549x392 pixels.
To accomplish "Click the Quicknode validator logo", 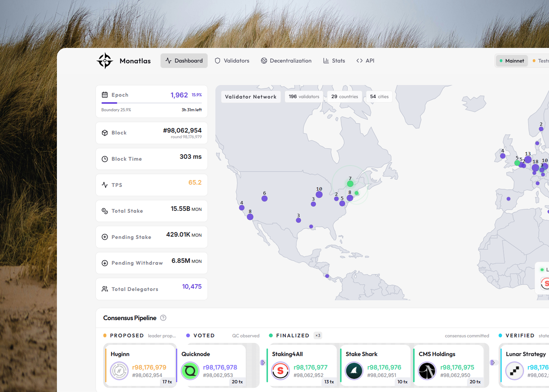I will tap(190, 371).
